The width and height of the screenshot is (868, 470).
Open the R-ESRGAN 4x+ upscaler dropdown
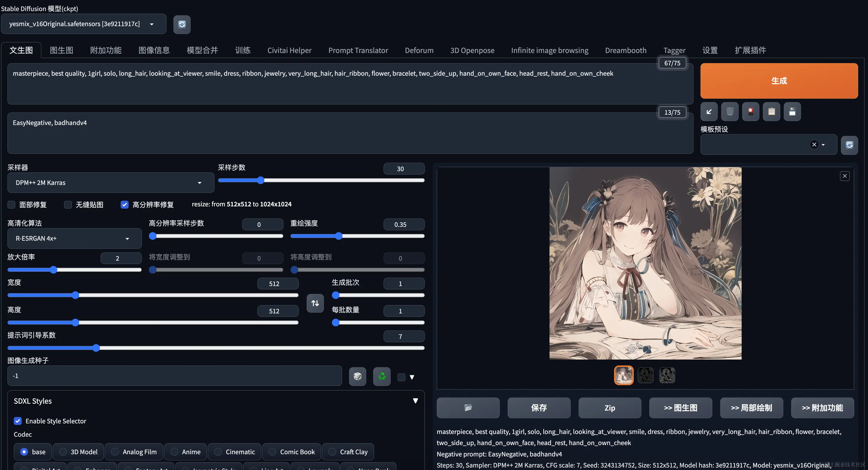[x=74, y=238]
